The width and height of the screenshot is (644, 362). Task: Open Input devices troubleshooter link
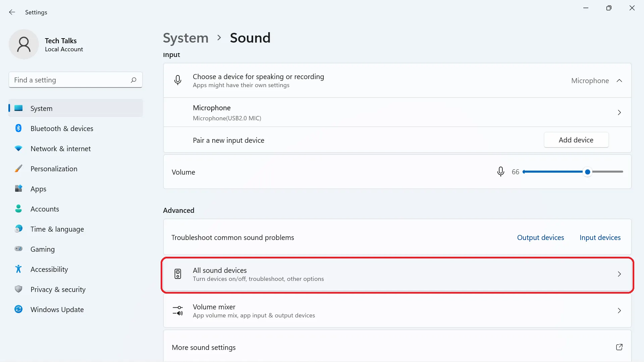point(600,237)
